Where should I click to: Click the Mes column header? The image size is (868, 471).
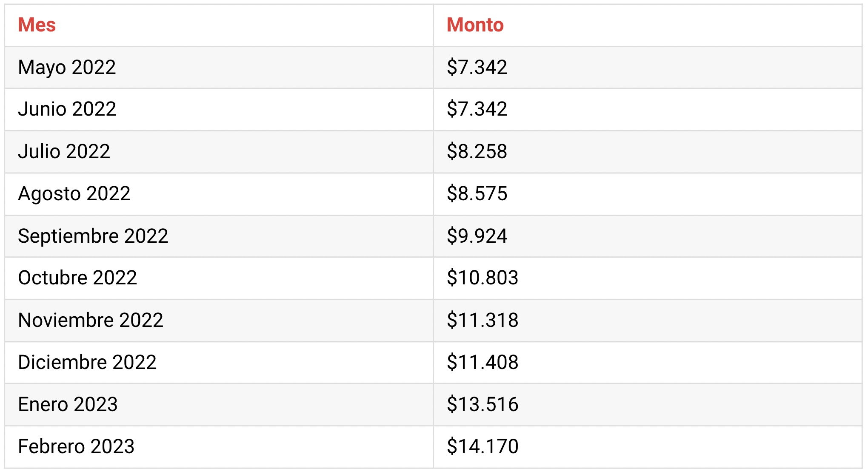pyautogui.click(x=37, y=25)
